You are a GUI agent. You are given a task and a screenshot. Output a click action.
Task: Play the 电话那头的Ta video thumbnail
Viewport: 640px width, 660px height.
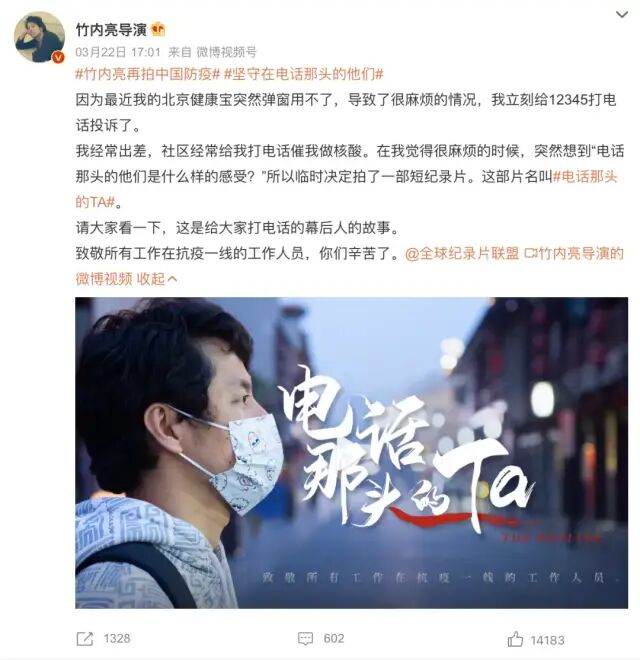click(x=352, y=452)
